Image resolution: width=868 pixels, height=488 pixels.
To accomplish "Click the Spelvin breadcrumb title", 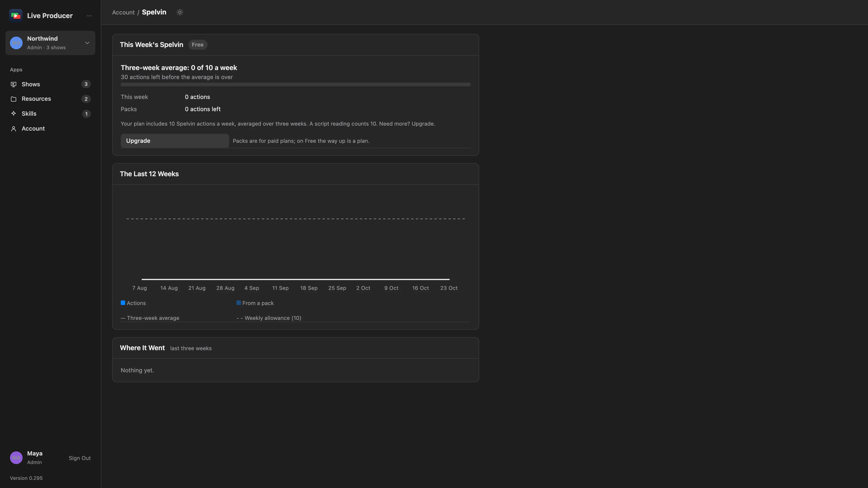I will pyautogui.click(x=154, y=12).
